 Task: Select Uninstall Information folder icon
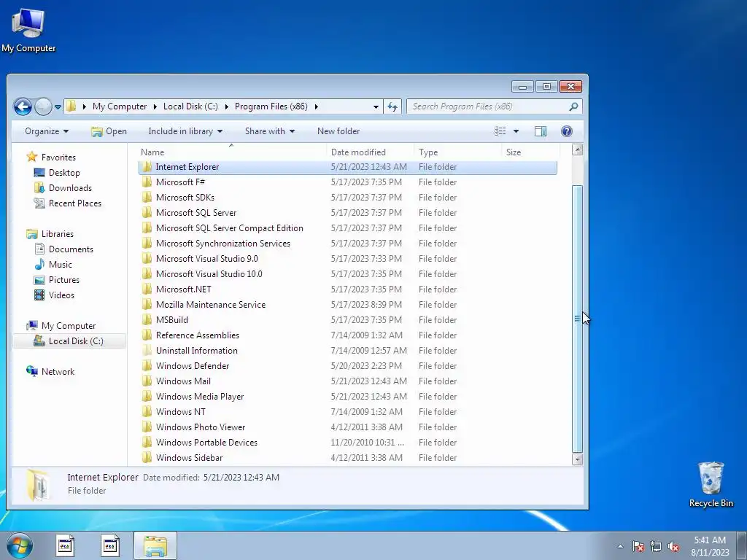147,351
